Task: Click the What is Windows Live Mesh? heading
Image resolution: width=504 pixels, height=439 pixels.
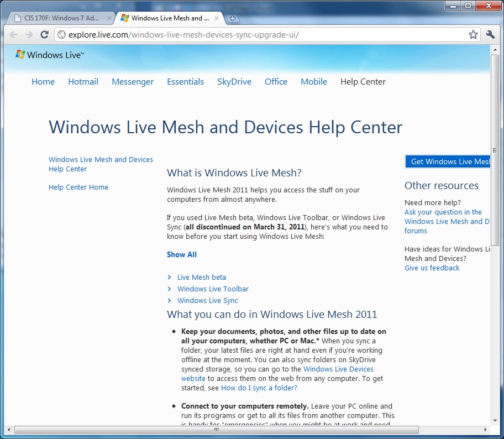Action: click(x=234, y=173)
